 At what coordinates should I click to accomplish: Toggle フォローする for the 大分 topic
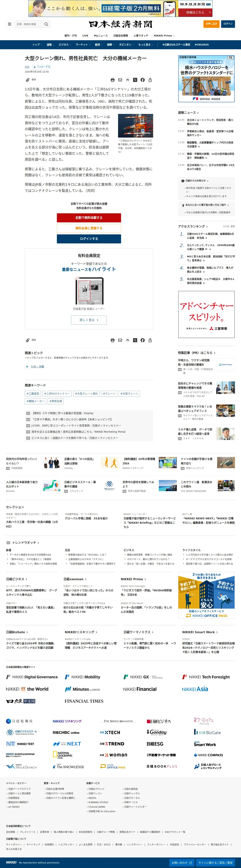(x=42, y=67)
